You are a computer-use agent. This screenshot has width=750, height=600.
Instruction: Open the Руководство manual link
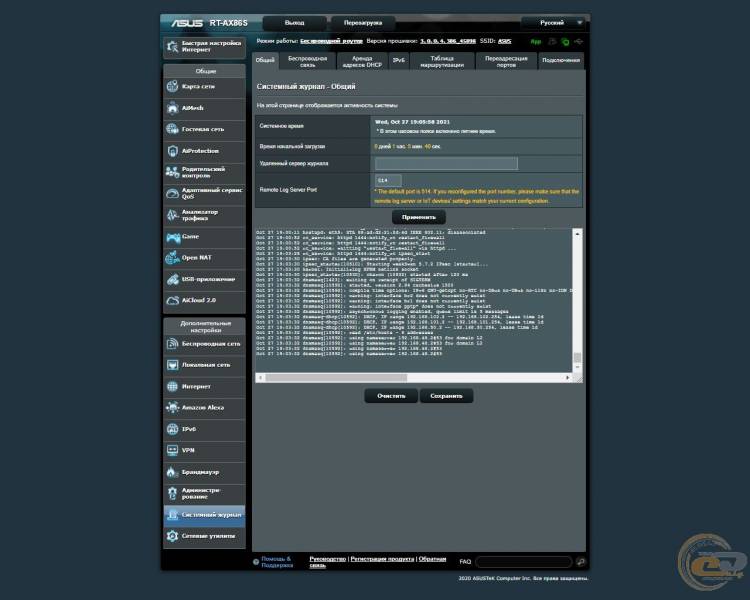[x=328, y=559]
